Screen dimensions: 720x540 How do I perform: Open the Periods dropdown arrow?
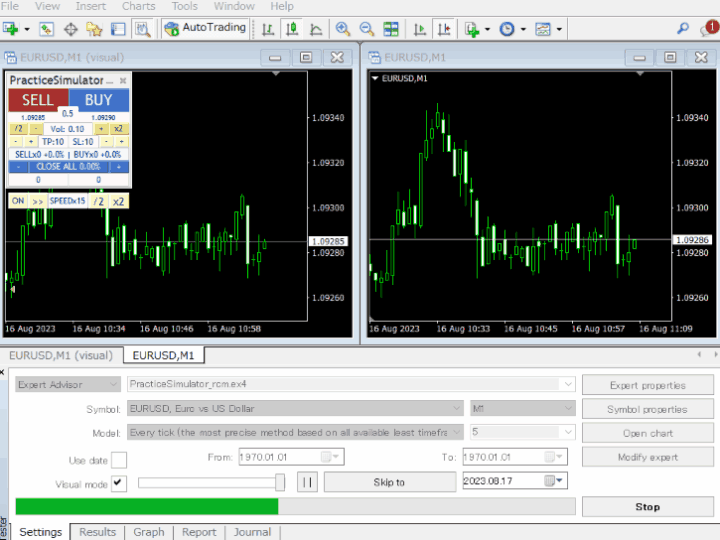523,29
